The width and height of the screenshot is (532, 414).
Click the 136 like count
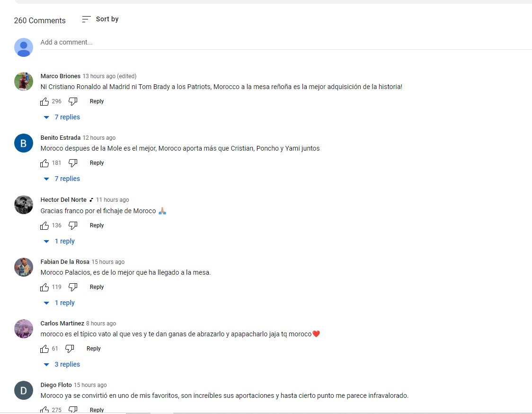(57, 225)
